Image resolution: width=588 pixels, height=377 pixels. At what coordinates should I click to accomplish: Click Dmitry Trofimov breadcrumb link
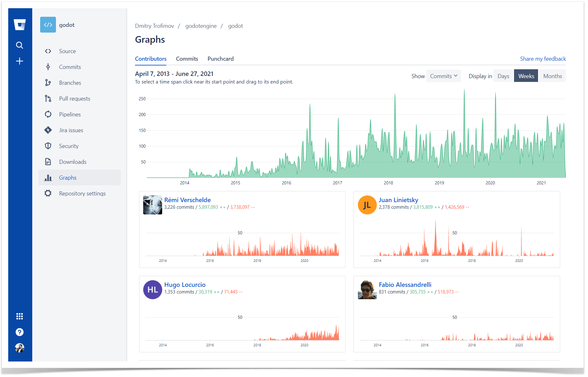pyautogui.click(x=154, y=26)
